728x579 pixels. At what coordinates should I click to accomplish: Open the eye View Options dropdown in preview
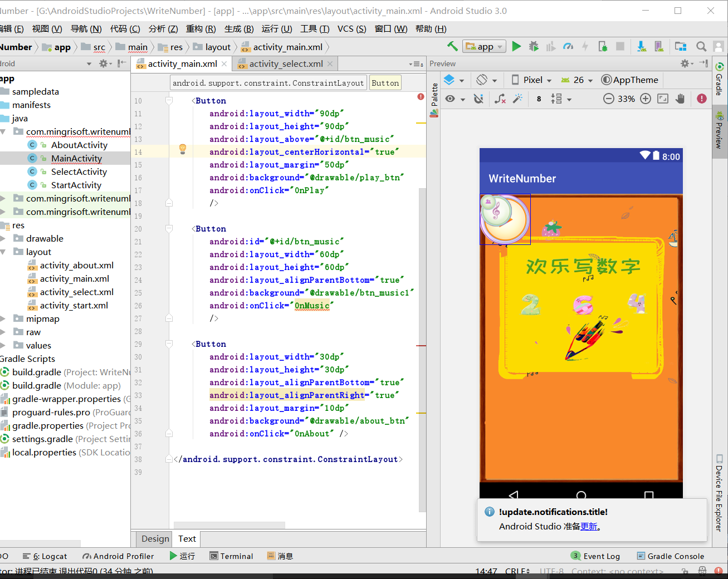click(455, 99)
